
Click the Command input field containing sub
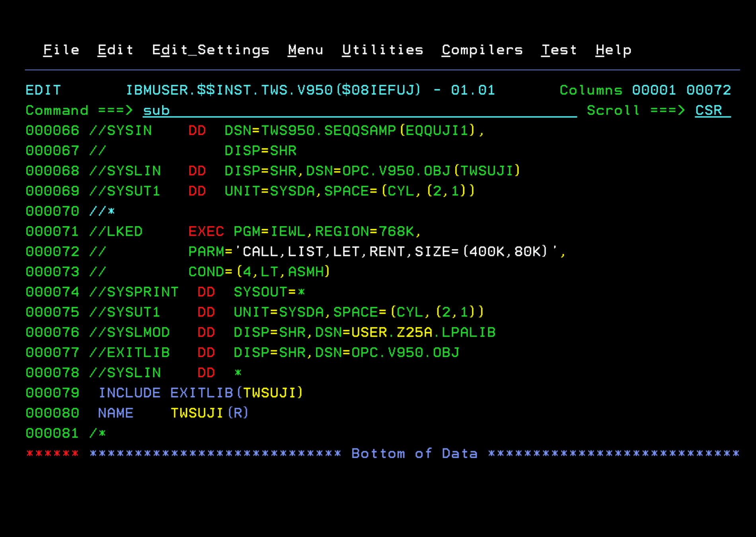358,111
